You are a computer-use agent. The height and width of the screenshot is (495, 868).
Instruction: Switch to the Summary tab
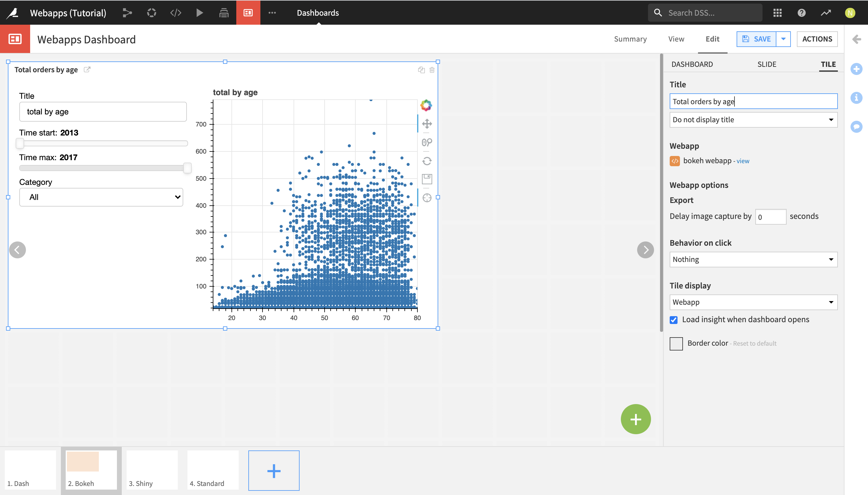[630, 39]
